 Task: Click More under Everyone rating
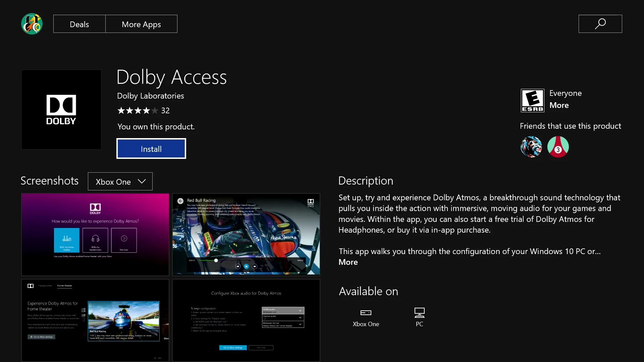tap(559, 105)
